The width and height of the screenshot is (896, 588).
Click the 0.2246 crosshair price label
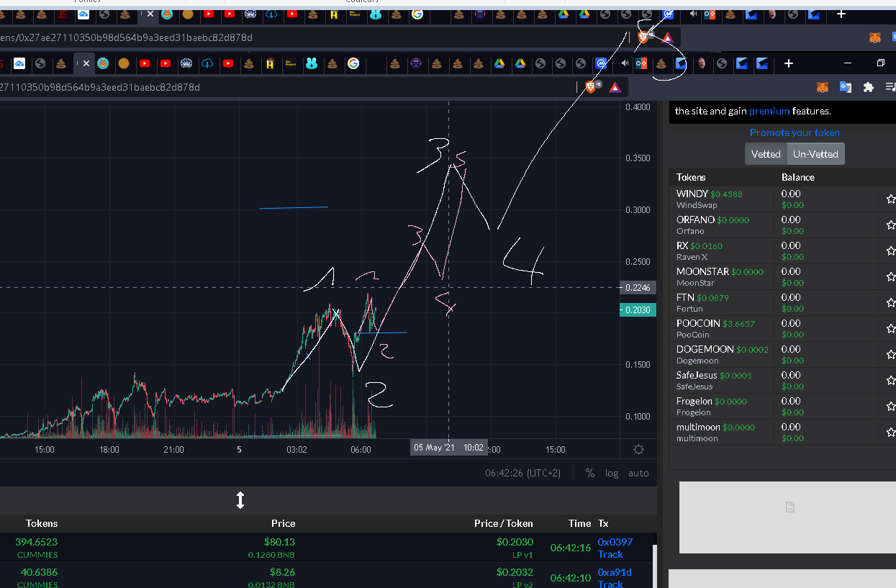tap(638, 288)
